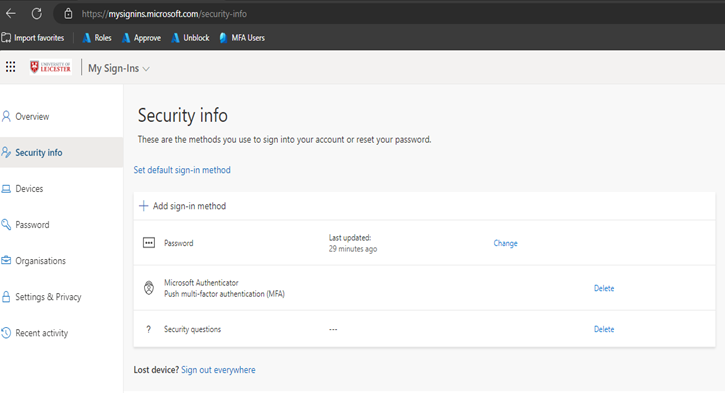Click the Microsoft Authenticator icon
This screenshot has height=393, width=725.
tap(149, 288)
